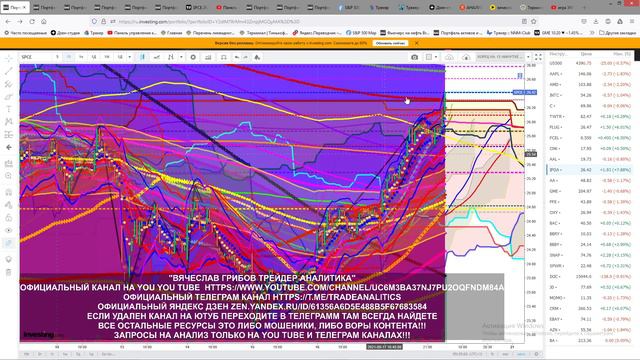
Task: Open the indicators menu icon
Action: click(x=171, y=57)
